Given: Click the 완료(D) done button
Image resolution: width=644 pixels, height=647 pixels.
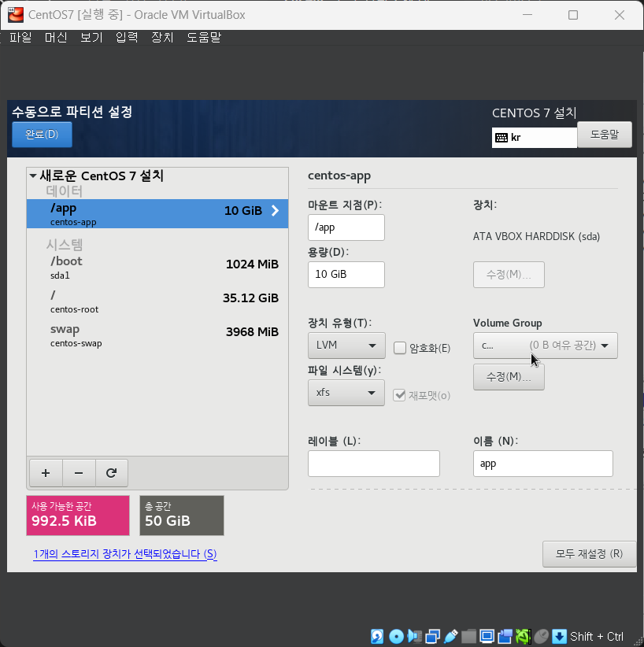Looking at the screenshot, I should (x=42, y=135).
